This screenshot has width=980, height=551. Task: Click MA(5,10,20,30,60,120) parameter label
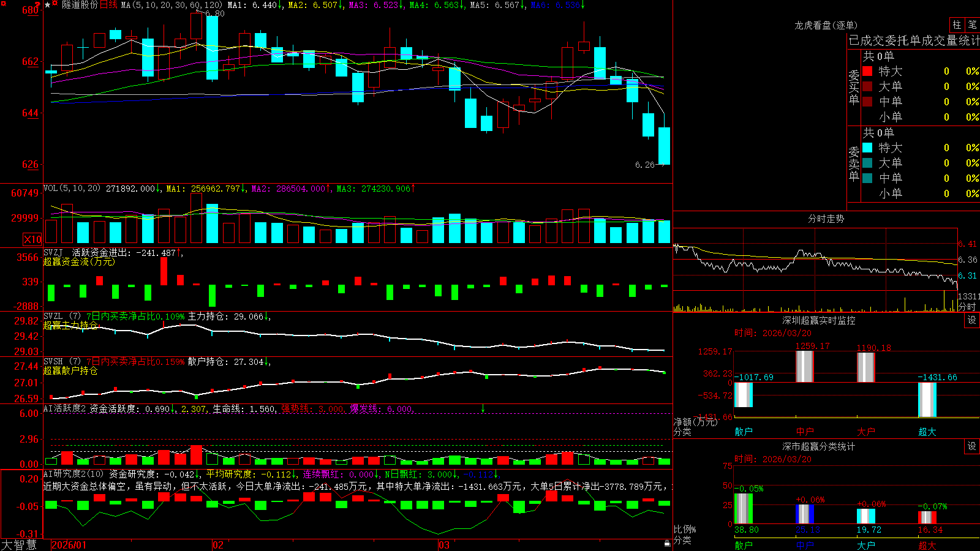pyautogui.click(x=171, y=5)
